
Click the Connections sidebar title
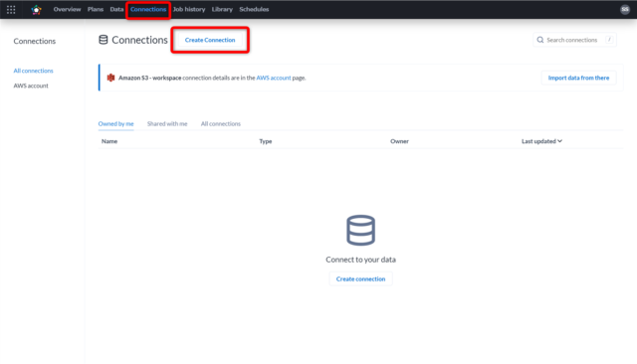pos(35,41)
